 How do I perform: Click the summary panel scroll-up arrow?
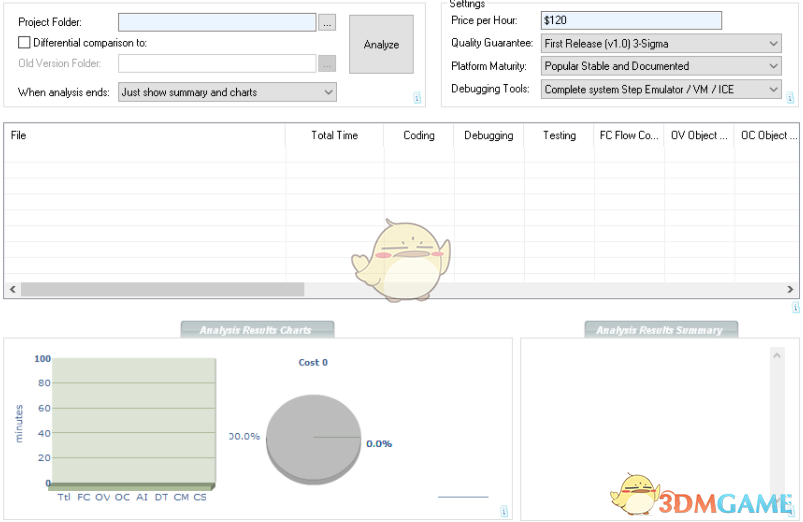coord(777,356)
